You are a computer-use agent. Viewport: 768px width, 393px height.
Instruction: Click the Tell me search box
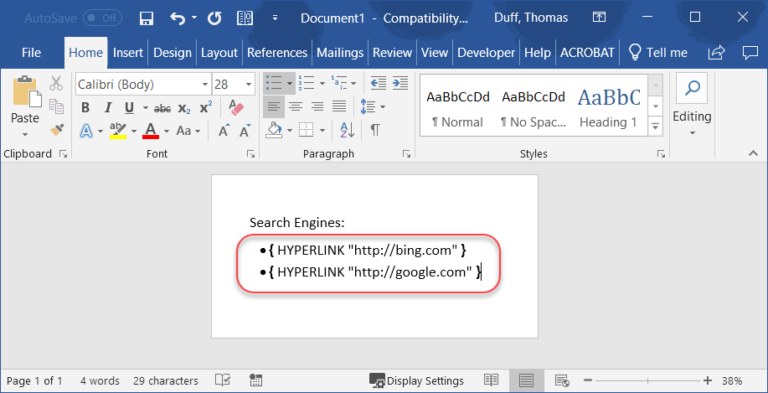pyautogui.click(x=658, y=52)
